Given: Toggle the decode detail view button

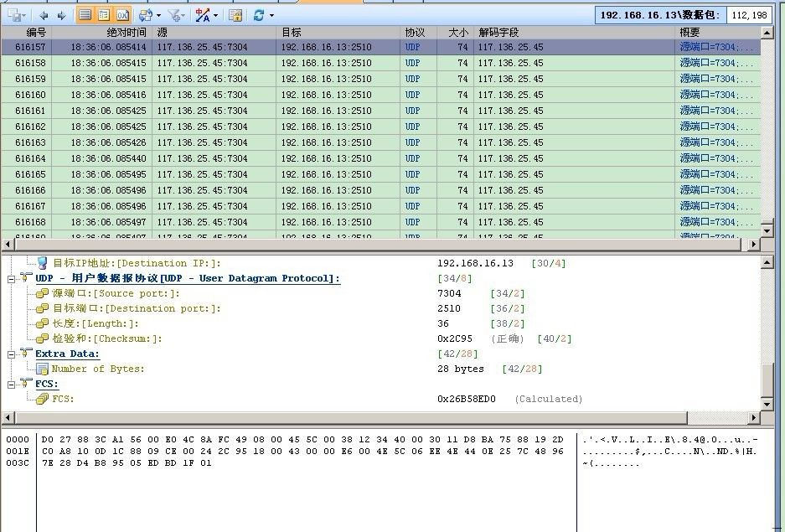Looking at the screenshot, I should (103, 15).
